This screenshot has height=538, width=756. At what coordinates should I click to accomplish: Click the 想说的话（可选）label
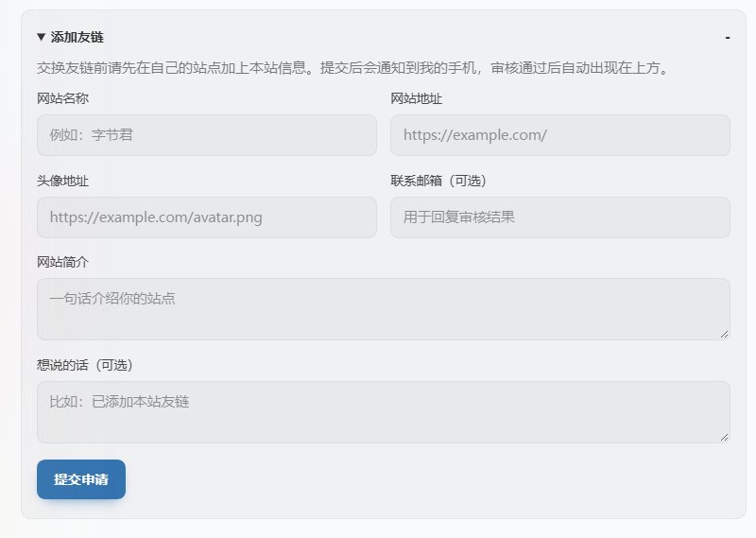pos(85,365)
